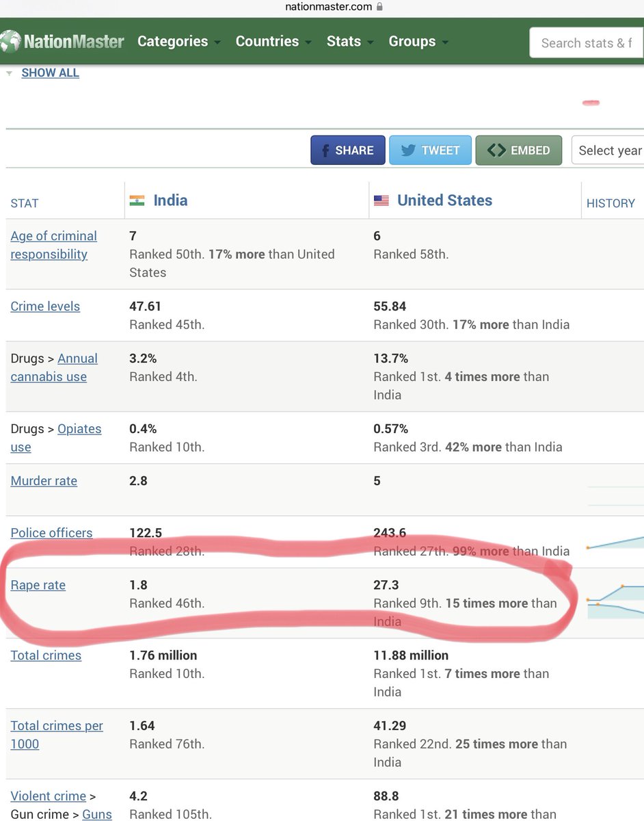
Task: View the Murder rate history chart
Action: coord(615,495)
